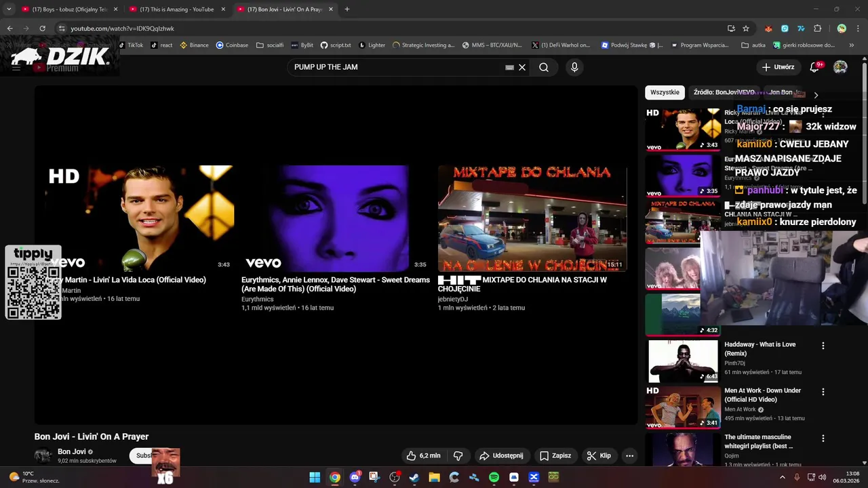Open Spotify from taskbar
The image size is (868, 488).
click(494, 477)
